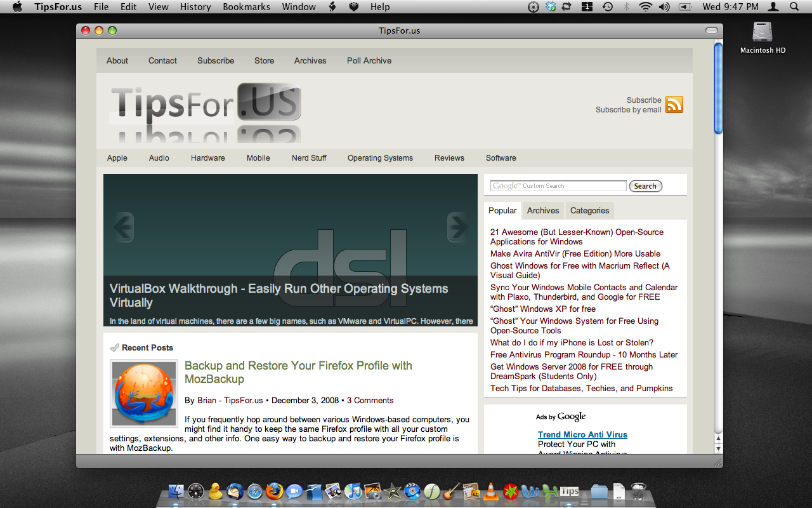Open Reviews category in navigation

click(449, 158)
